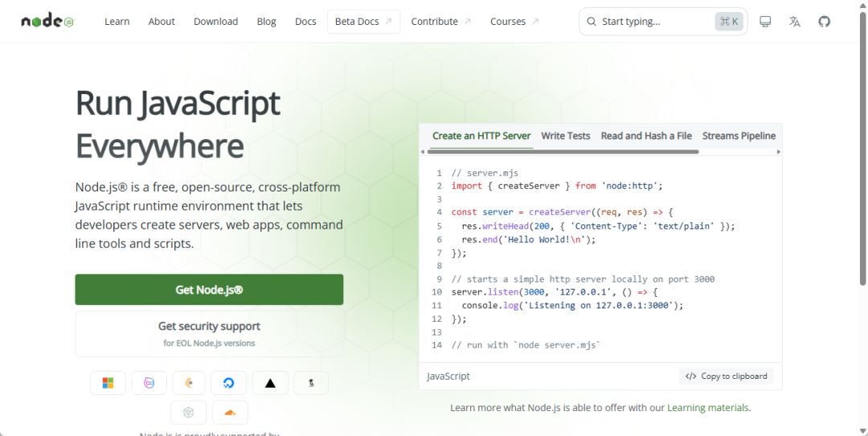
Task: Open the Cloudflare sponsor logo
Action: point(230,413)
